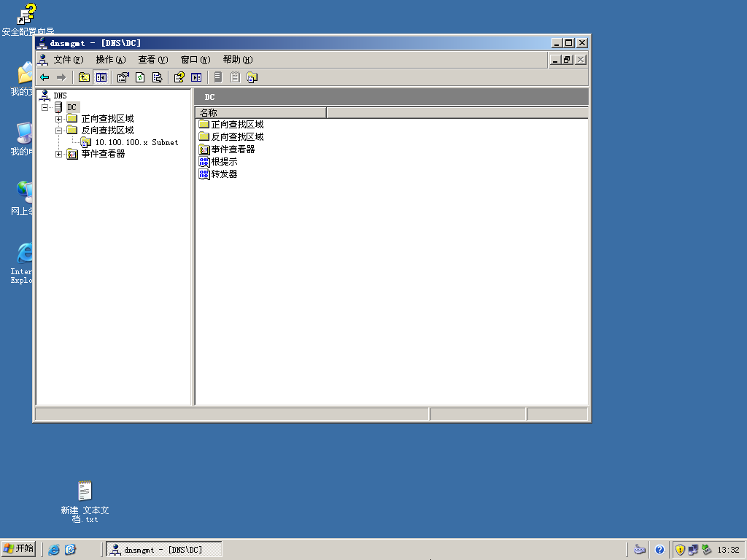
Task: Toggle the action pane toolbar icon
Action: 196,77
